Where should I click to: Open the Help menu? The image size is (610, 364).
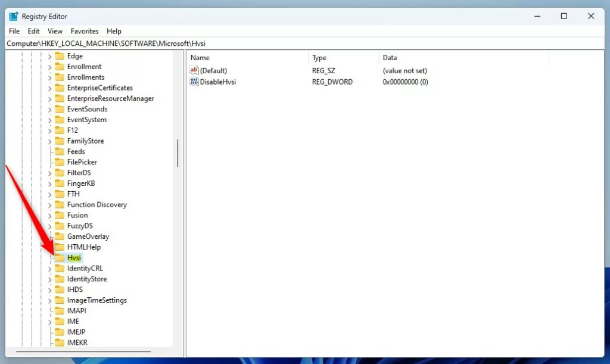[x=114, y=31]
